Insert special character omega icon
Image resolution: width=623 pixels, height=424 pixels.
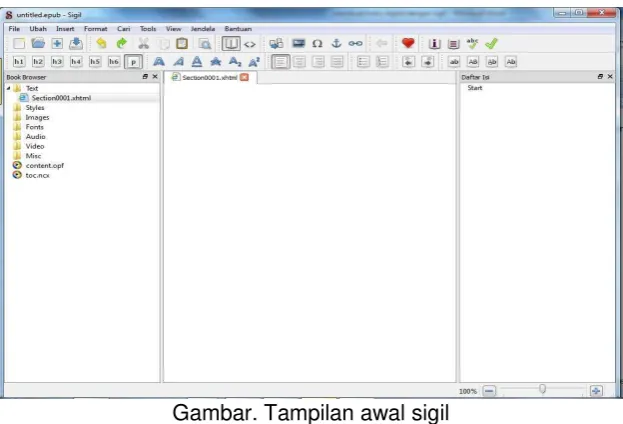click(x=317, y=44)
